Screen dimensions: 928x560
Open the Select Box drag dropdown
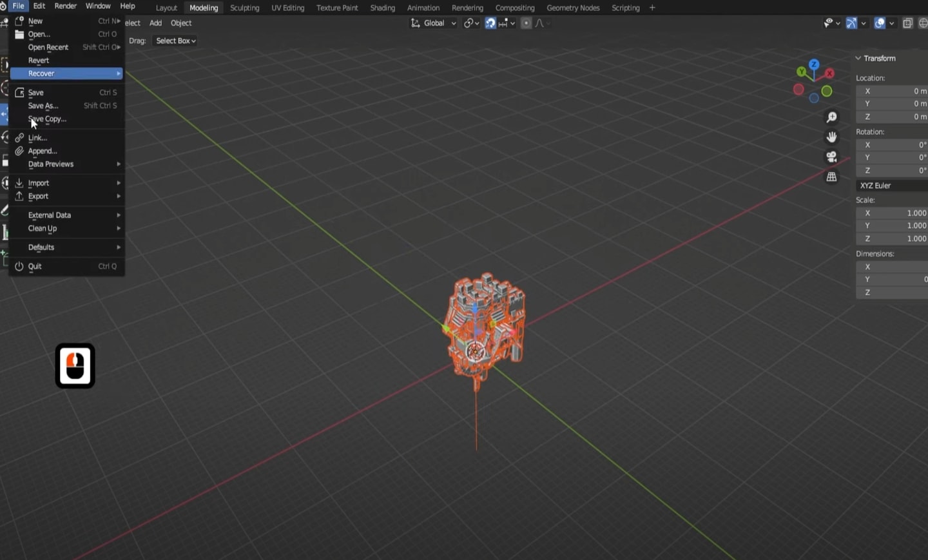(175, 41)
